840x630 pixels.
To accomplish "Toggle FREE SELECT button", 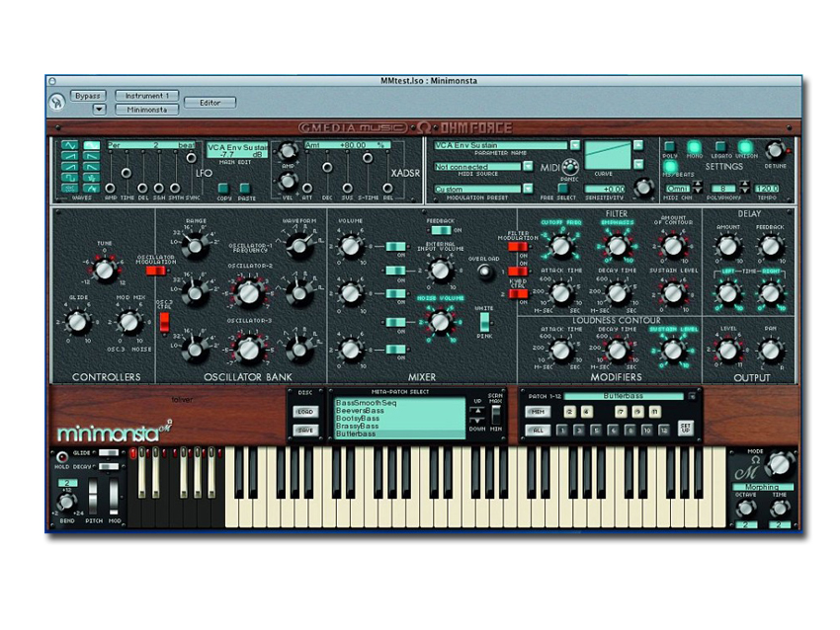I will tap(562, 189).
